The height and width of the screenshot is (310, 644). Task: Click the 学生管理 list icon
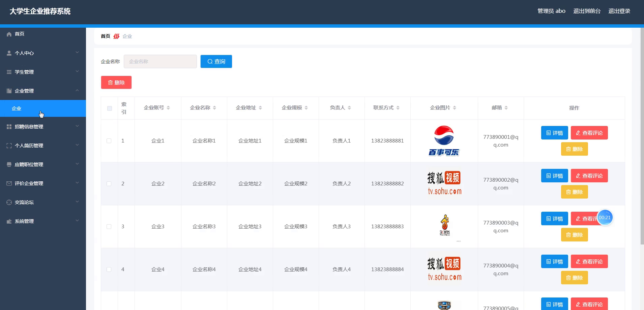coord(9,72)
